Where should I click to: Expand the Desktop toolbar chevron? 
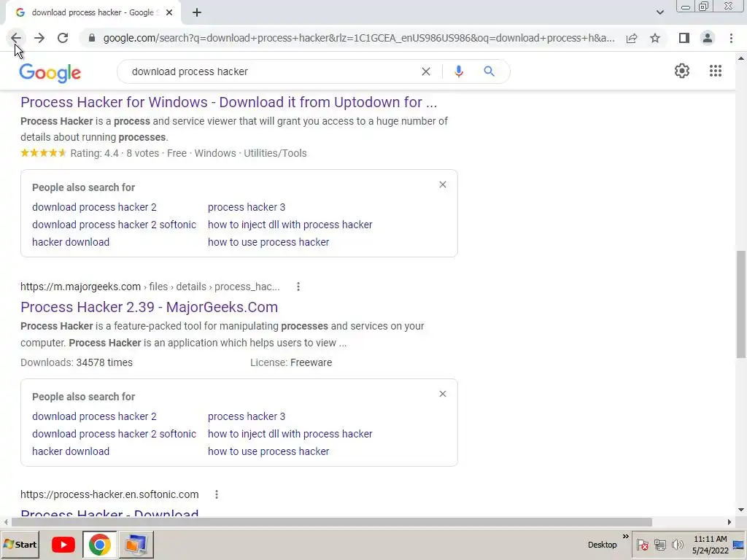(625, 537)
